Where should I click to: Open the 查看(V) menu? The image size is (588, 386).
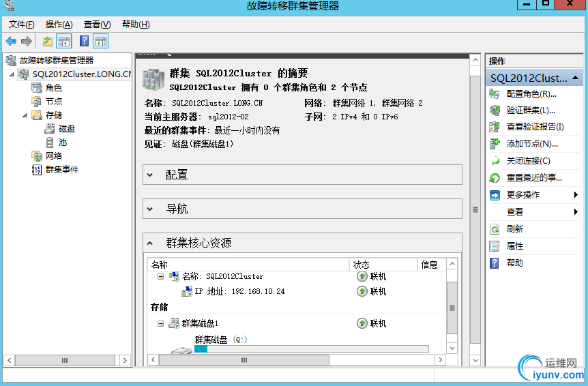coord(97,25)
